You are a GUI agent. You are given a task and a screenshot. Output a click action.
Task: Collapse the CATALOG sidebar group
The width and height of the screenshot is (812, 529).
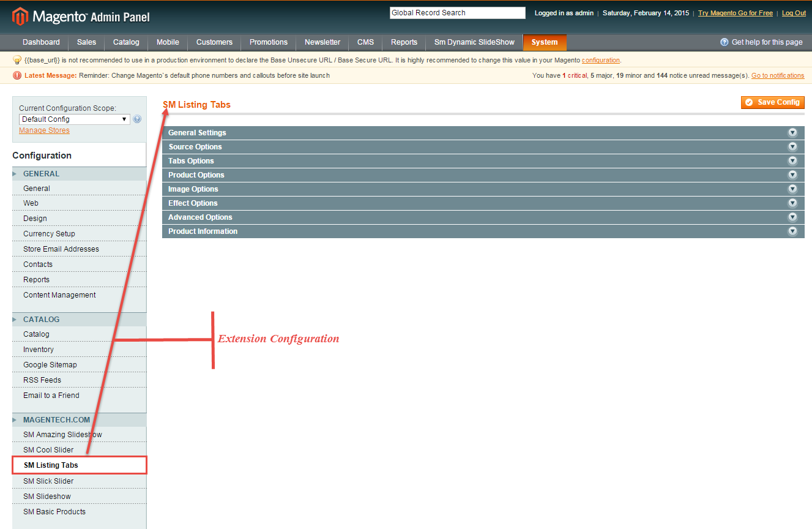point(79,320)
